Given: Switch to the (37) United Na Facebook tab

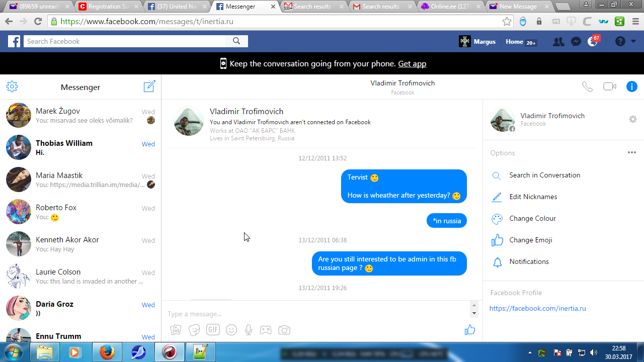Looking at the screenshot, I should pyautogui.click(x=176, y=7).
